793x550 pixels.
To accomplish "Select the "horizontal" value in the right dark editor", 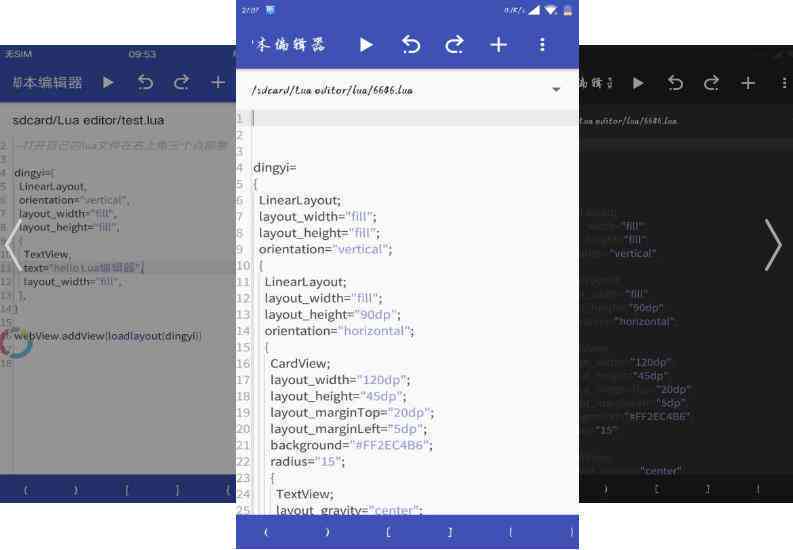I will 643,322.
